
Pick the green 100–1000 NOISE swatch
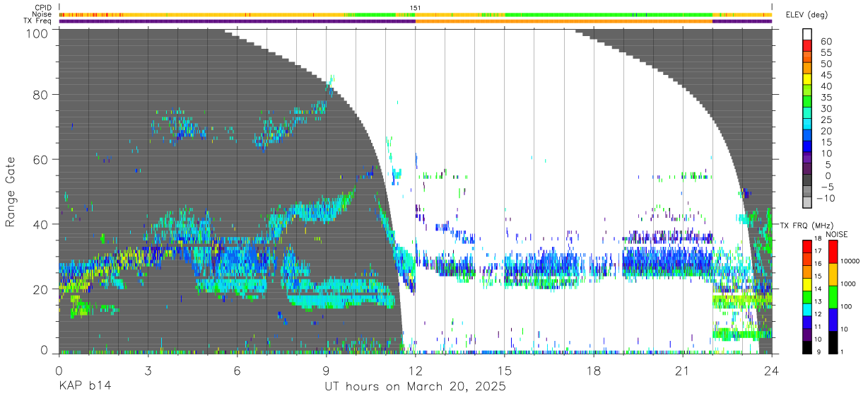click(833, 296)
